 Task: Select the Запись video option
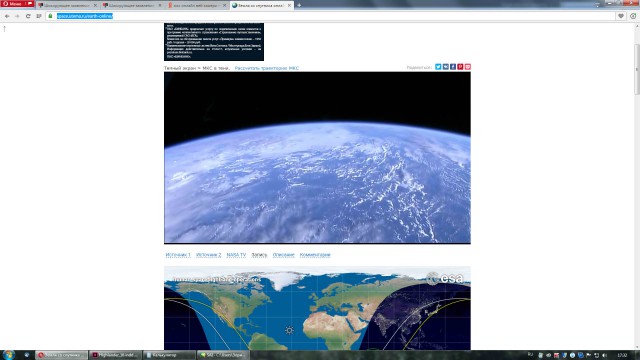[x=259, y=255]
